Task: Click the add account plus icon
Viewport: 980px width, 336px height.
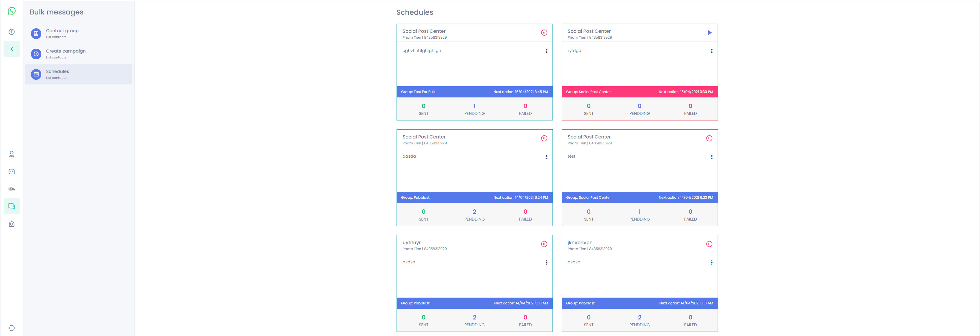Action: [12, 32]
